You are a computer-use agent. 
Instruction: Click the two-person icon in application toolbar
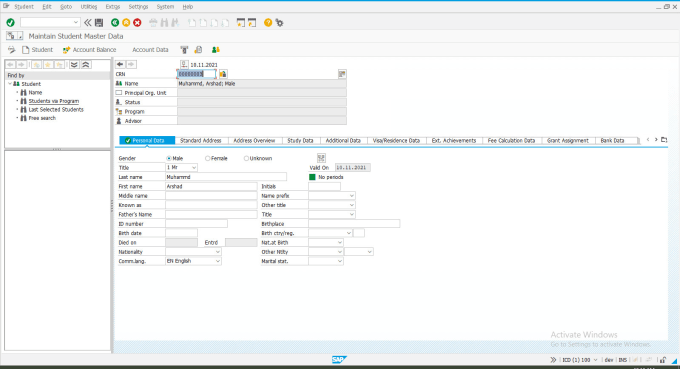[x=216, y=49]
